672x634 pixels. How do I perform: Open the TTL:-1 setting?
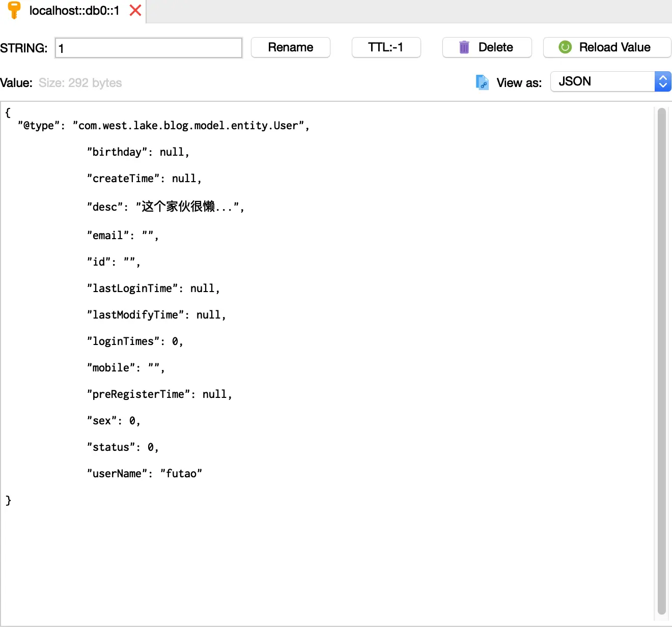pyautogui.click(x=386, y=47)
